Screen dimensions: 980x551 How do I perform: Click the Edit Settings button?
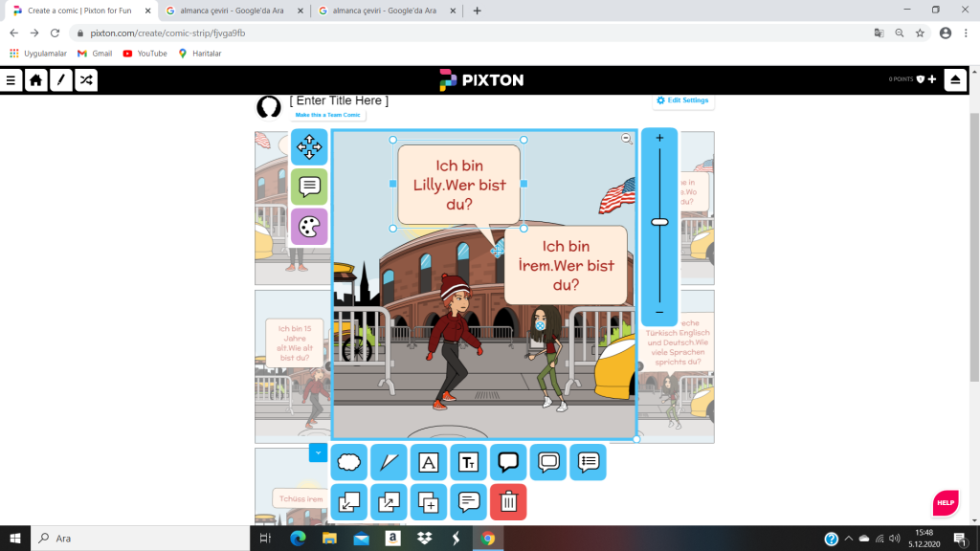[681, 100]
